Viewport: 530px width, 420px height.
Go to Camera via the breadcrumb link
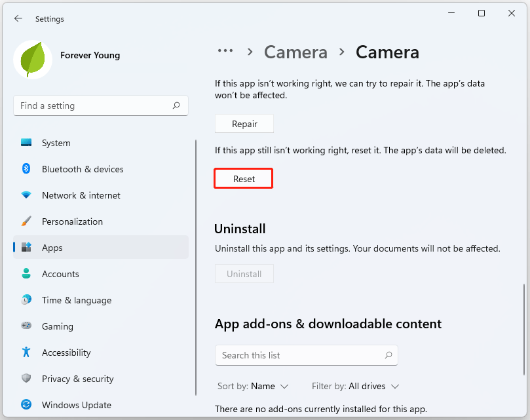(x=295, y=52)
